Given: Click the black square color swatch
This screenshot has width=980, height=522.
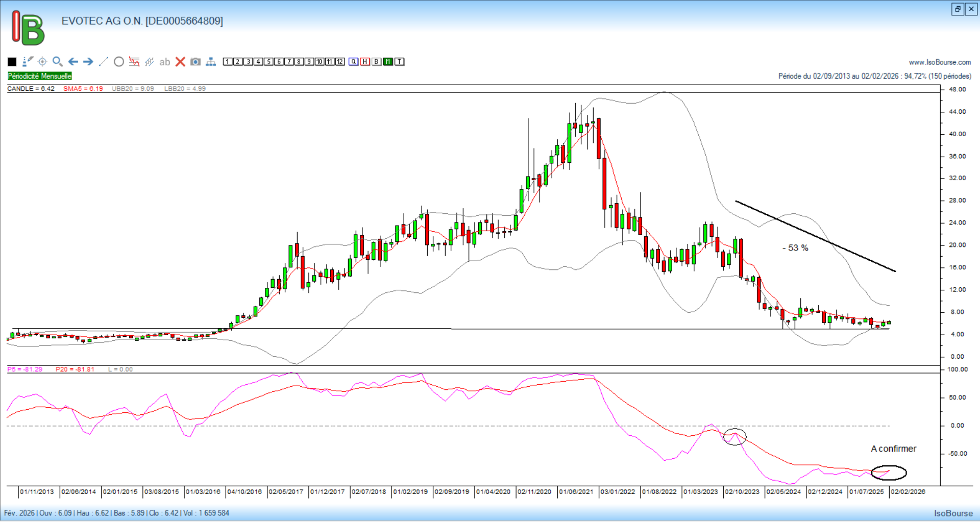Looking at the screenshot, I should pos(12,62).
